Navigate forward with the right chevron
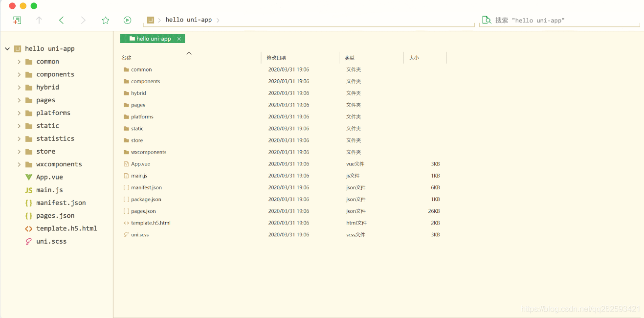 [x=83, y=20]
